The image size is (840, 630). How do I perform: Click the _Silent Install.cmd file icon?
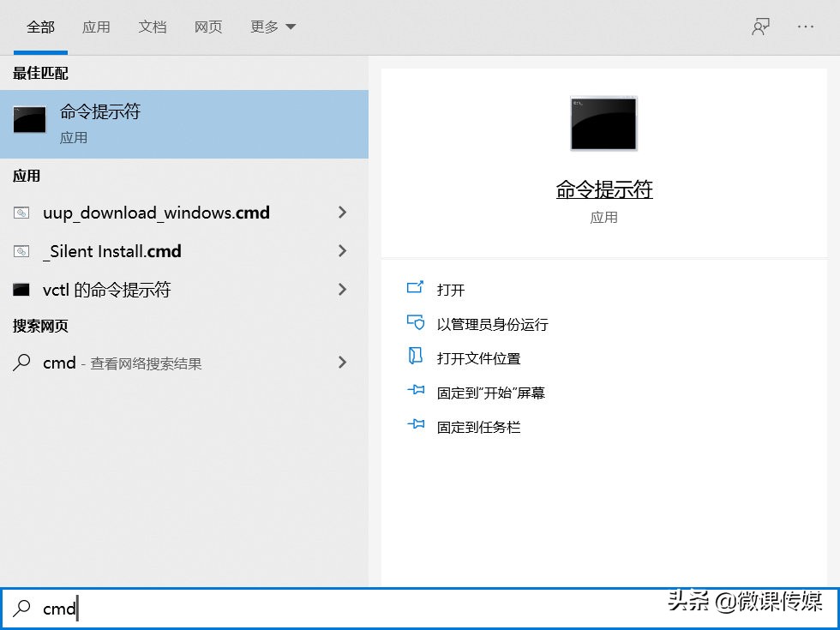coord(21,251)
